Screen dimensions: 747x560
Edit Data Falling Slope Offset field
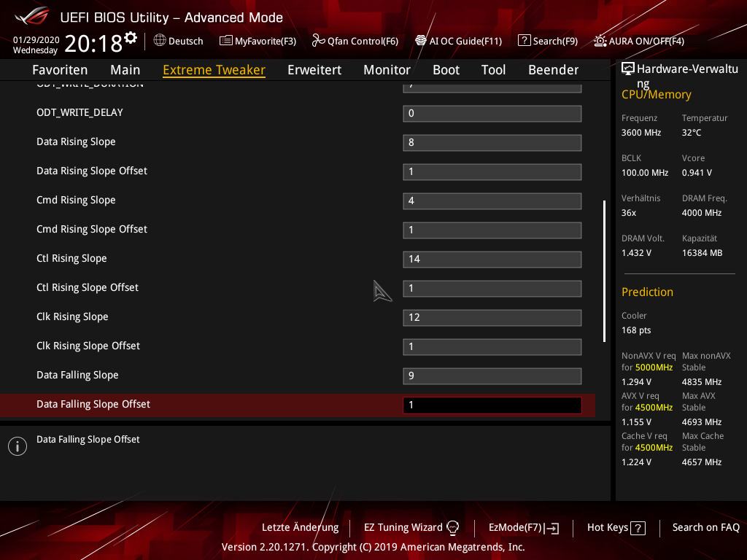pyautogui.click(x=492, y=405)
